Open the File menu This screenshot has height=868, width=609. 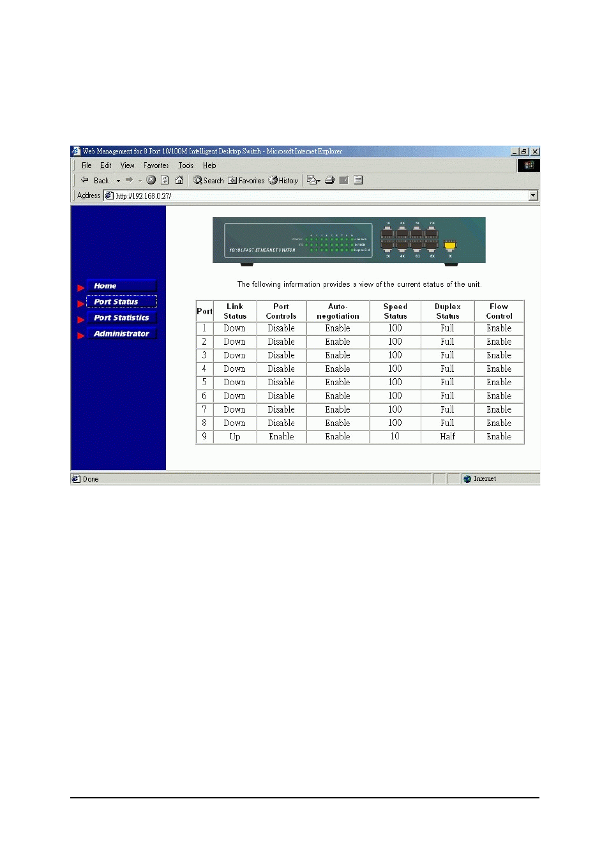tap(86, 165)
